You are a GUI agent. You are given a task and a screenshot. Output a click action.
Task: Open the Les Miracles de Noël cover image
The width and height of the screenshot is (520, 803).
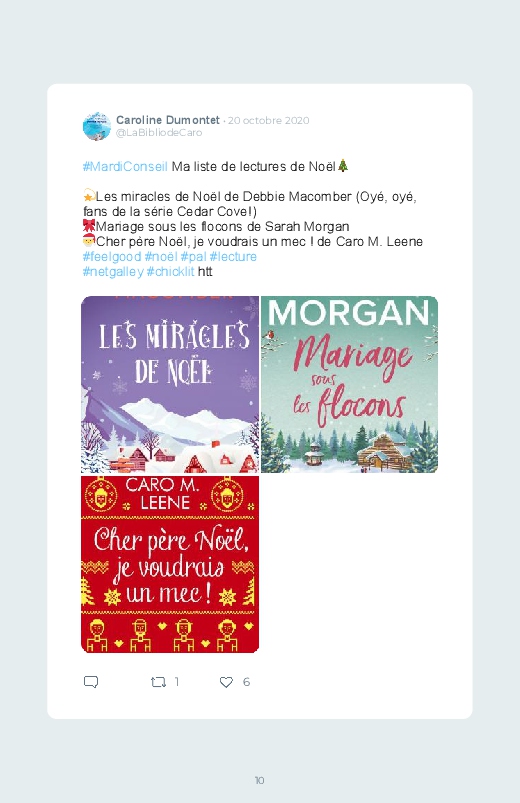170,384
